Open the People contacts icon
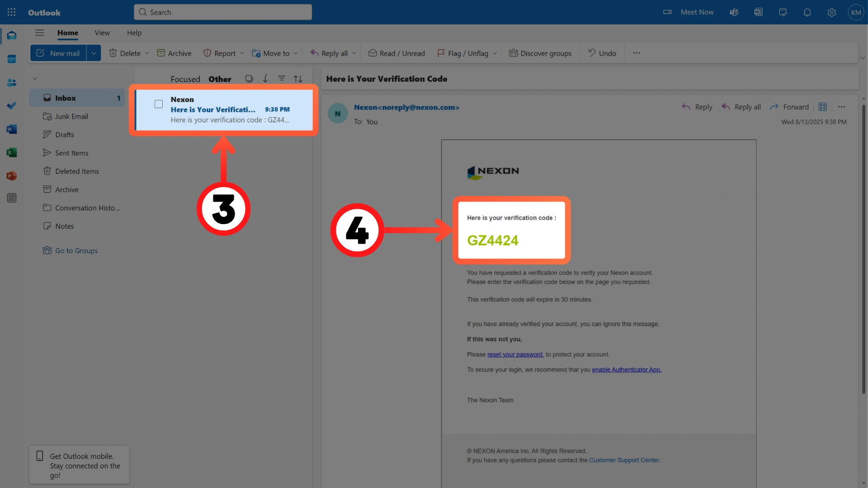 (x=12, y=83)
